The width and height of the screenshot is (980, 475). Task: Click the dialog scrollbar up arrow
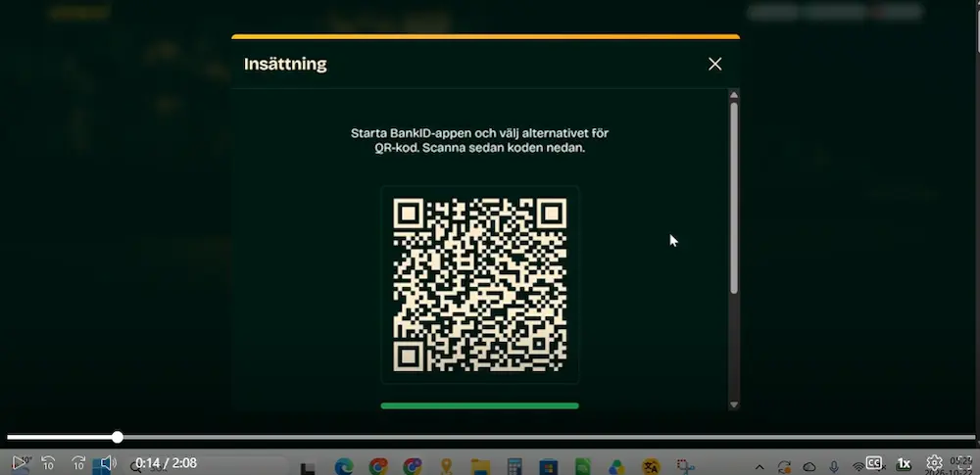(x=734, y=95)
